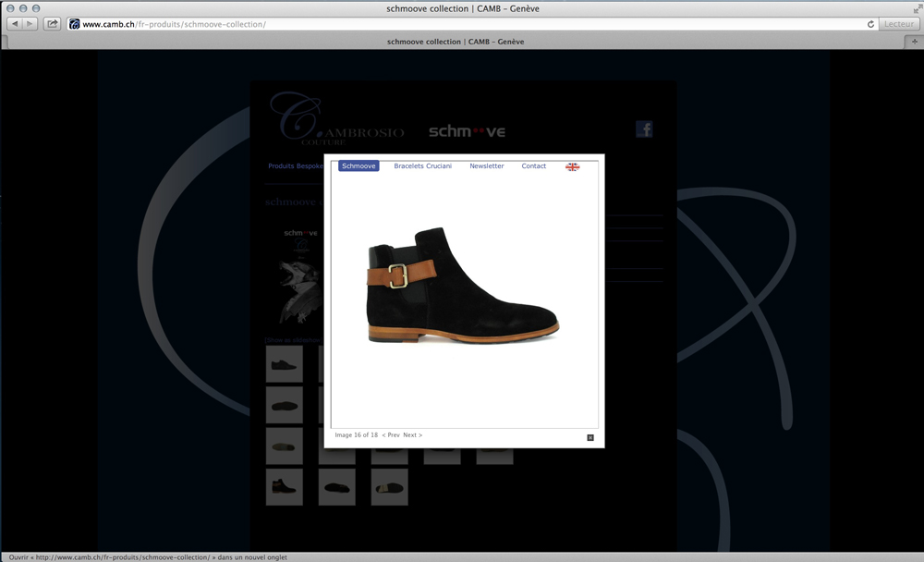Switch language with the UK flag icon

[572, 167]
